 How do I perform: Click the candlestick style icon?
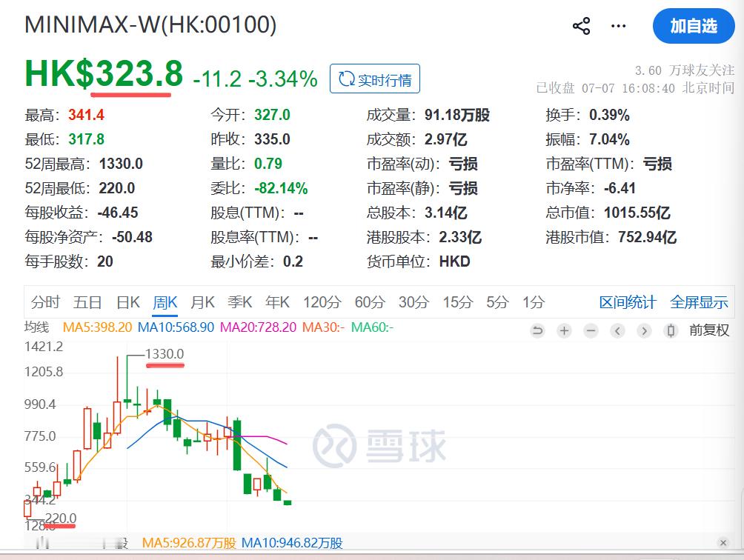click(671, 330)
